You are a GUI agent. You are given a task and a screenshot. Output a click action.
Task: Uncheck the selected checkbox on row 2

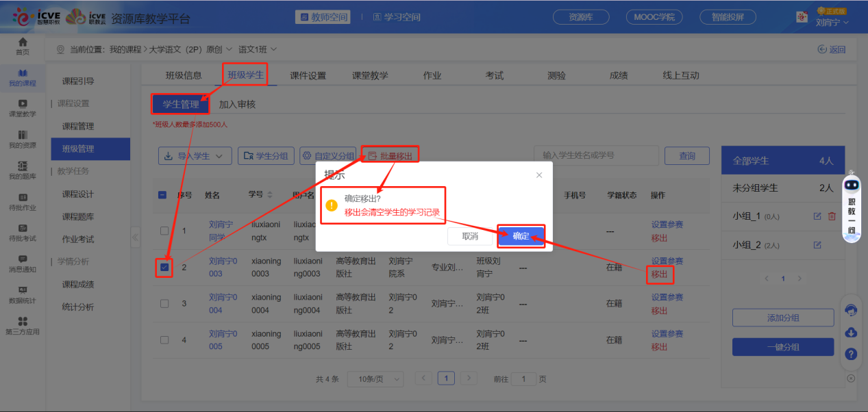(164, 268)
